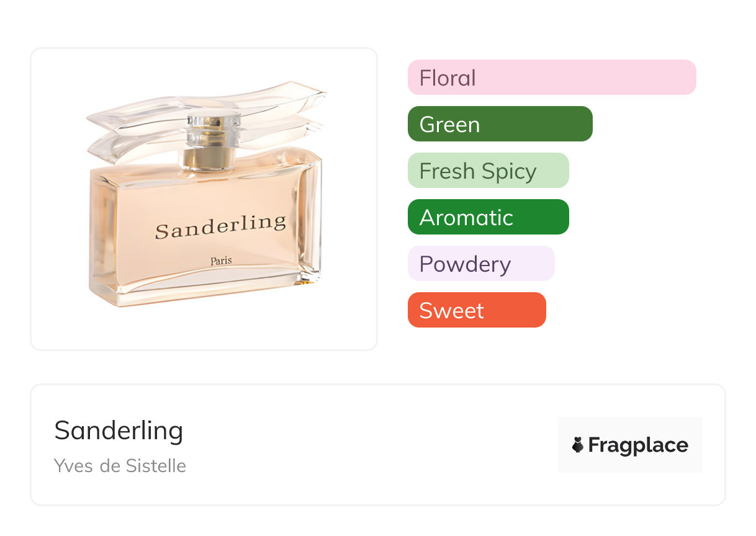Click the 'Aromatic' text label
Viewport: 756px width, 536px height.
coord(466,218)
